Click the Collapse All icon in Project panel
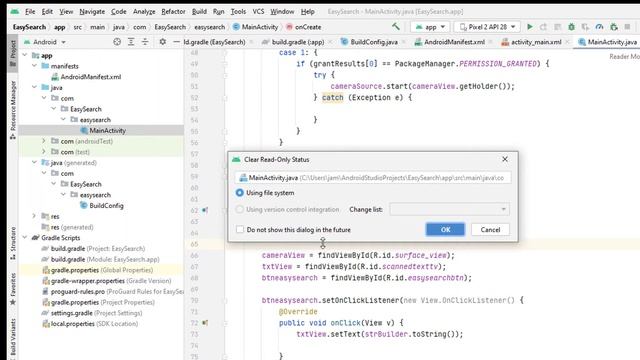The height and width of the screenshot is (360, 640). (x=145, y=42)
